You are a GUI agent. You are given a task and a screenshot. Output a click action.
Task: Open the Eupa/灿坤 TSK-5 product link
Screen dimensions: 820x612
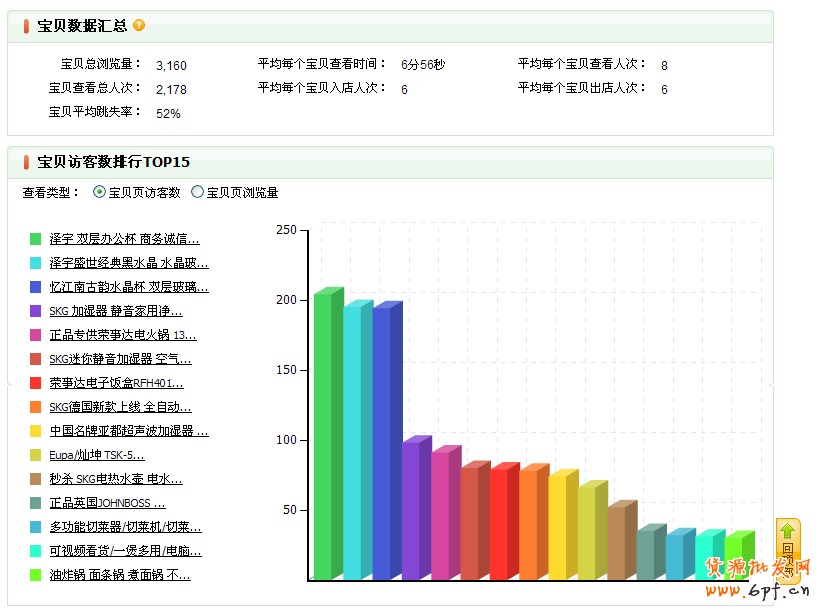(x=97, y=455)
